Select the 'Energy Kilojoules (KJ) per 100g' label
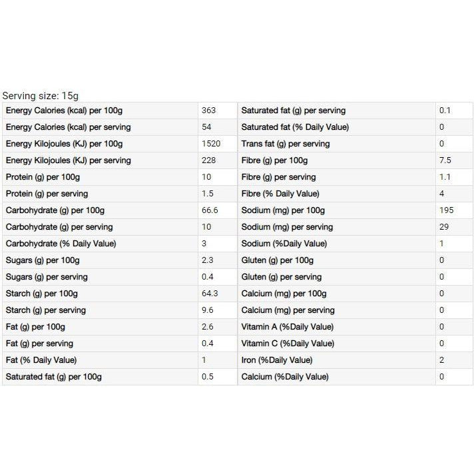The image size is (476, 476). [x=64, y=144]
